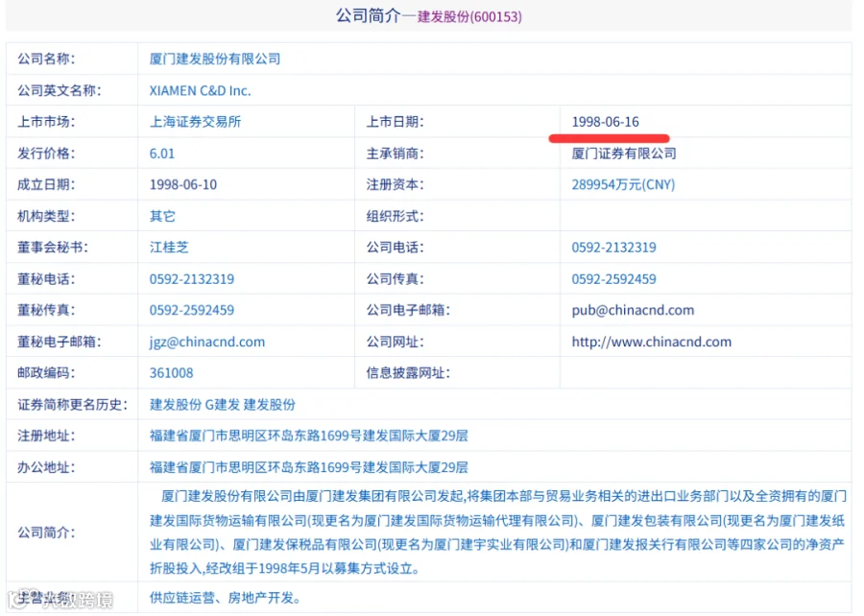Click registered capital 289954万元(CNY)
This screenshot has height=616, width=864.
point(623,184)
